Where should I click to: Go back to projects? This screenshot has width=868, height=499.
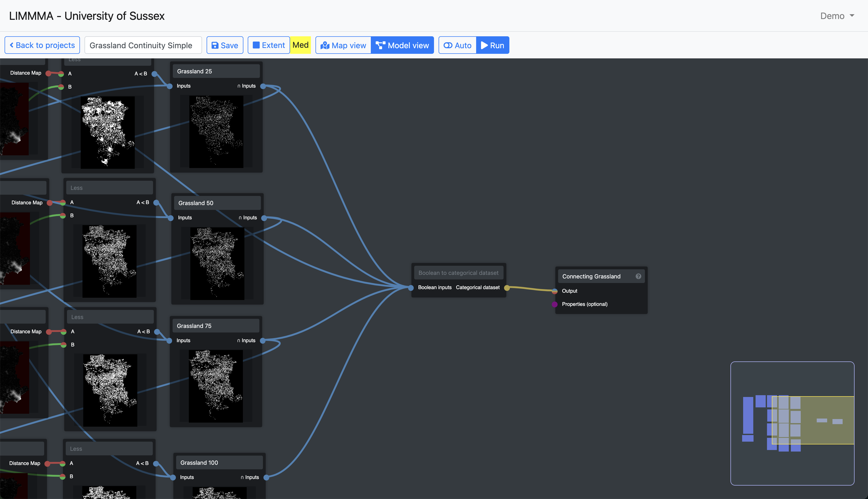pyautogui.click(x=42, y=45)
